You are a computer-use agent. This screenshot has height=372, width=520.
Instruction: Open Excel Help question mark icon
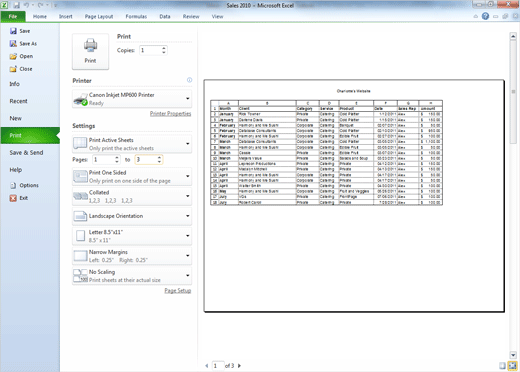485,16
